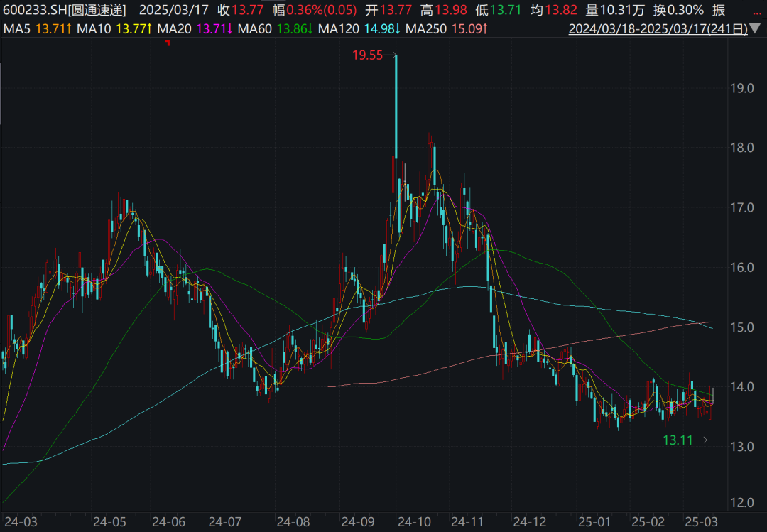Click the change value 幅0.36%(0.05)
This screenshot has width=767, height=532.
[x=315, y=10]
